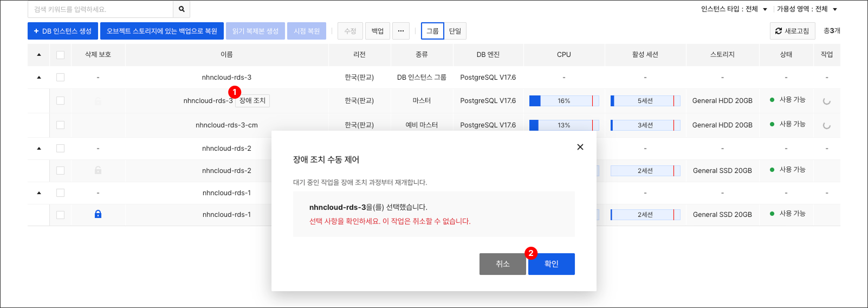This screenshot has width=868, height=308.
Task: Click the 2세션 bar for nhncloud-rds-2
Action: [x=645, y=171]
